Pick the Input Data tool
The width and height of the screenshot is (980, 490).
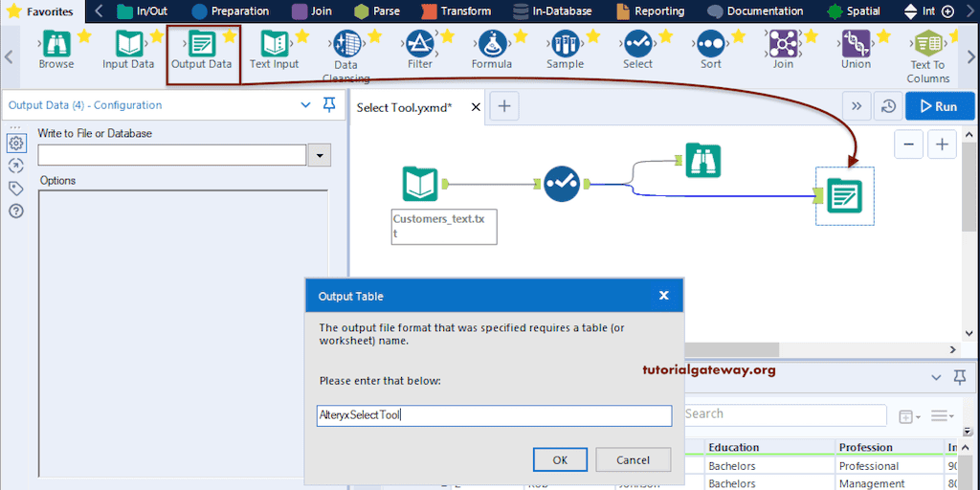[x=129, y=49]
